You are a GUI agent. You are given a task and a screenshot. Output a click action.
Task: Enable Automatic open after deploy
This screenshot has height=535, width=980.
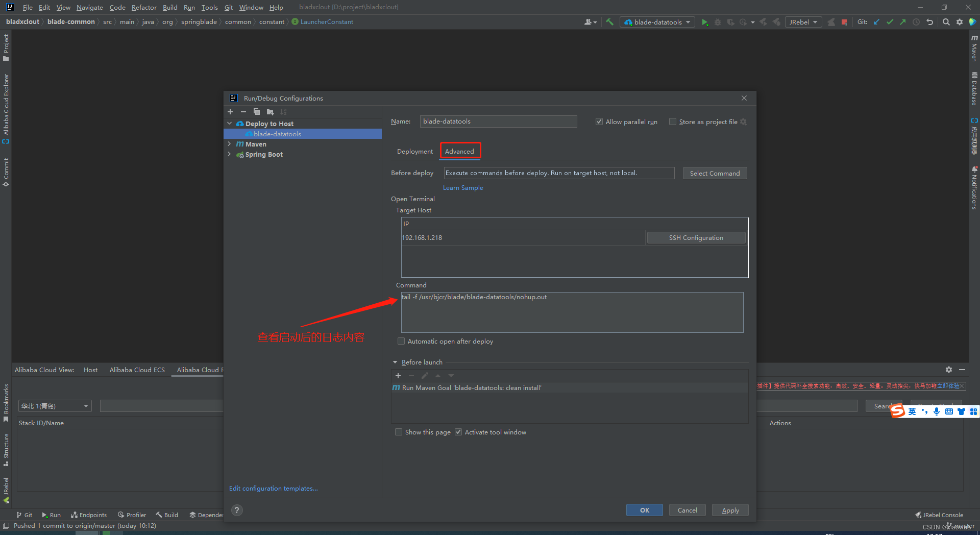401,341
